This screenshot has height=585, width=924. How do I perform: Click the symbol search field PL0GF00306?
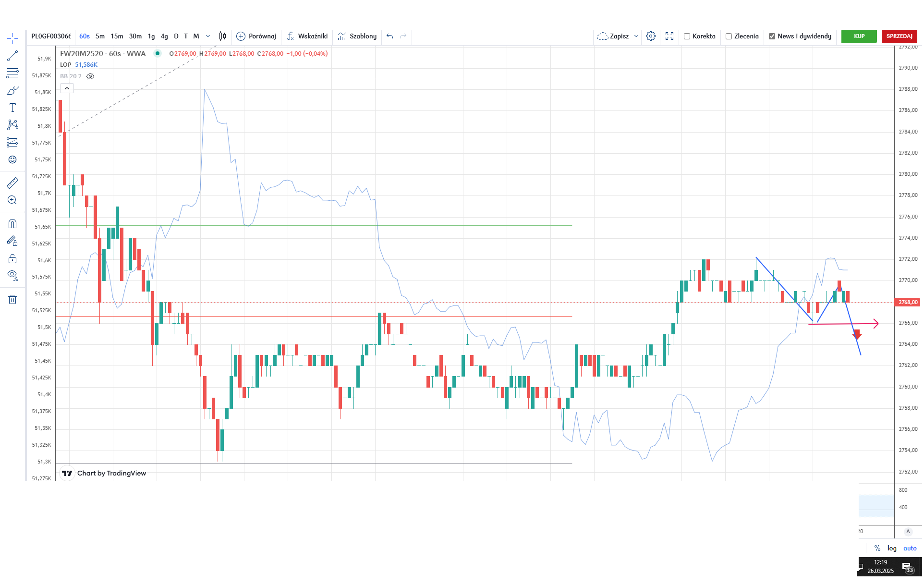coord(51,36)
